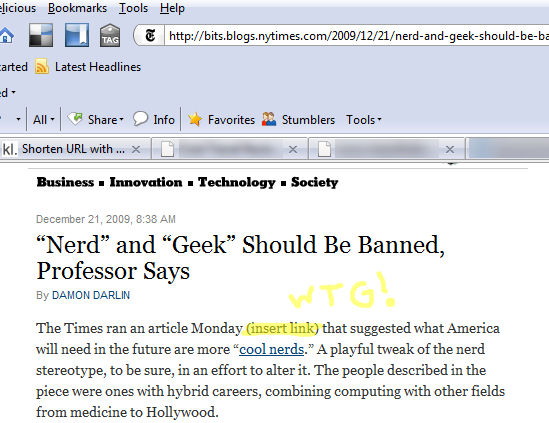The image size is (549, 423).
Task: Click the blue Delicious sidebar bookmark icon
Action: [x=77, y=35]
